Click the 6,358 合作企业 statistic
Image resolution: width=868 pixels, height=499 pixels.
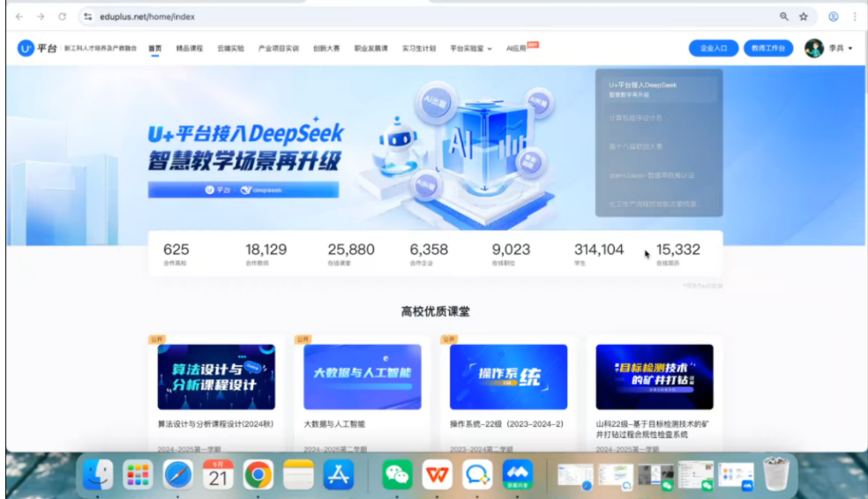(429, 254)
